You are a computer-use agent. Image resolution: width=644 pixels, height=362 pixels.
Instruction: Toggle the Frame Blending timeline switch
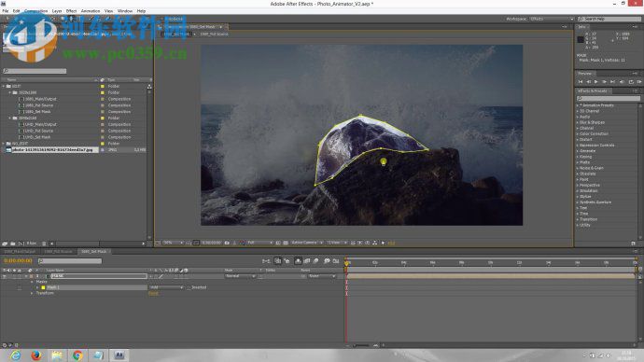tap(307, 261)
